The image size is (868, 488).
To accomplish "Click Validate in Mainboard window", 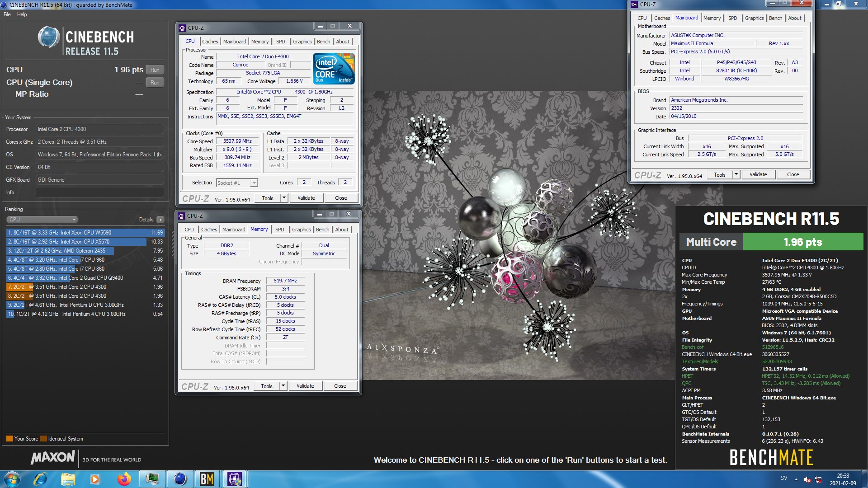I will click(758, 174).
